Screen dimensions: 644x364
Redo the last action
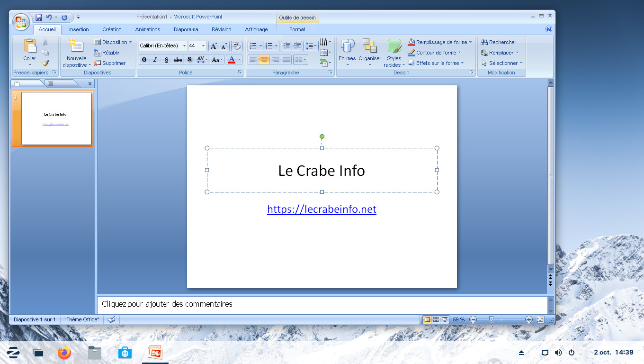click(x=64, y=18)
